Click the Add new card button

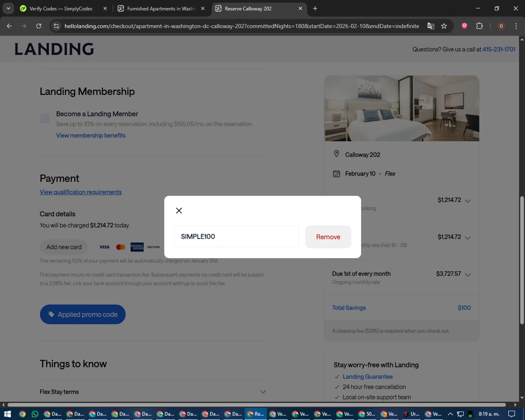(64, 247)
